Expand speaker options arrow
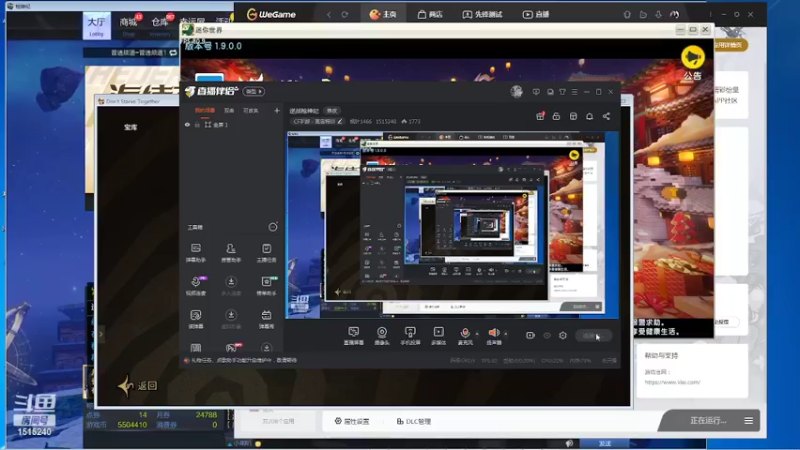 [506, 334]
